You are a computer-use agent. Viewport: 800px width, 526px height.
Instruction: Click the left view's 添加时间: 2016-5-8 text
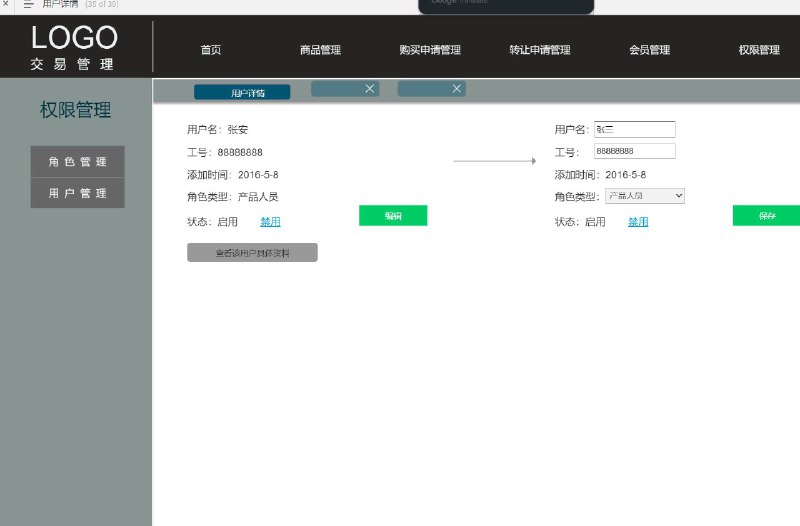(x=233, y=175)
